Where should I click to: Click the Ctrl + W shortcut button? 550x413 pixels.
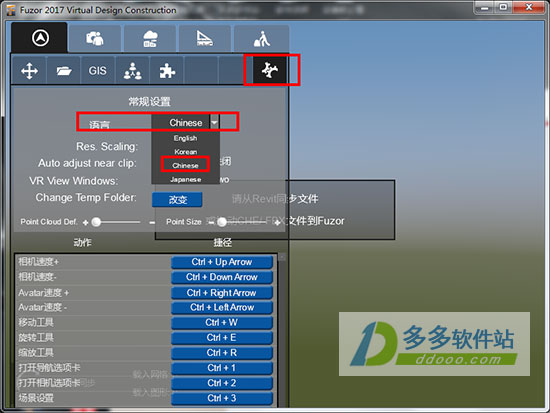222,322
